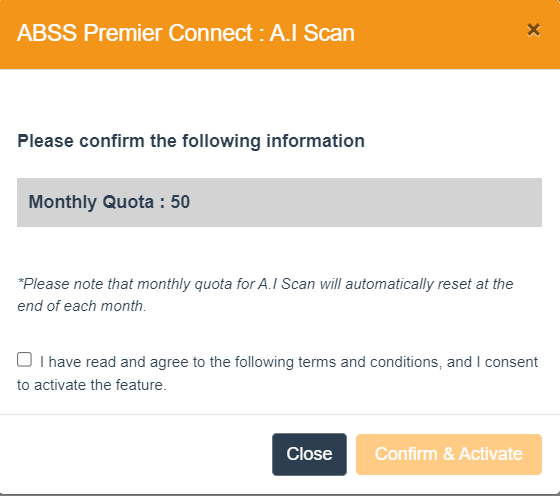Select the Monthly Quota gray info box
Screen dimensions: 560x496
click(x=279, y=202)
